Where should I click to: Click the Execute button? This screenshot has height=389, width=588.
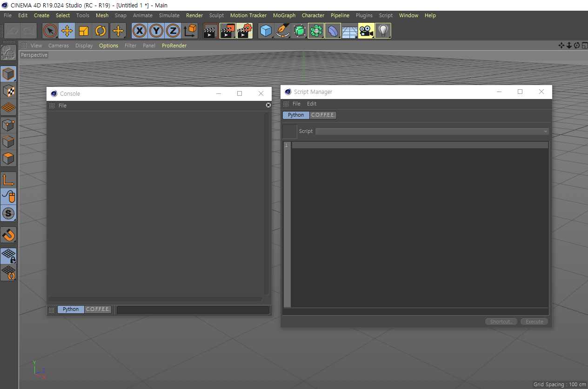(x=535, y=322)
